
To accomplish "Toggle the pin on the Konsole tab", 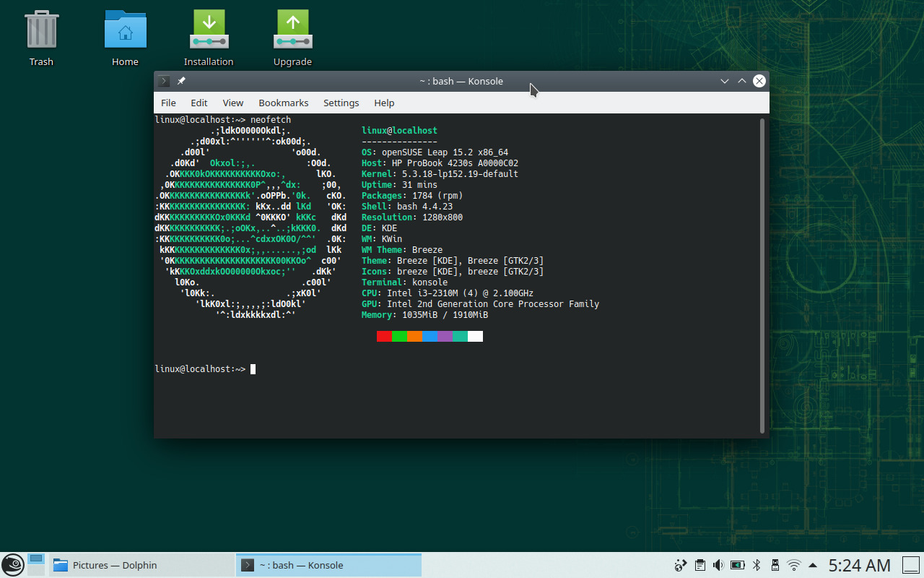I will click(x=181, y=81).
